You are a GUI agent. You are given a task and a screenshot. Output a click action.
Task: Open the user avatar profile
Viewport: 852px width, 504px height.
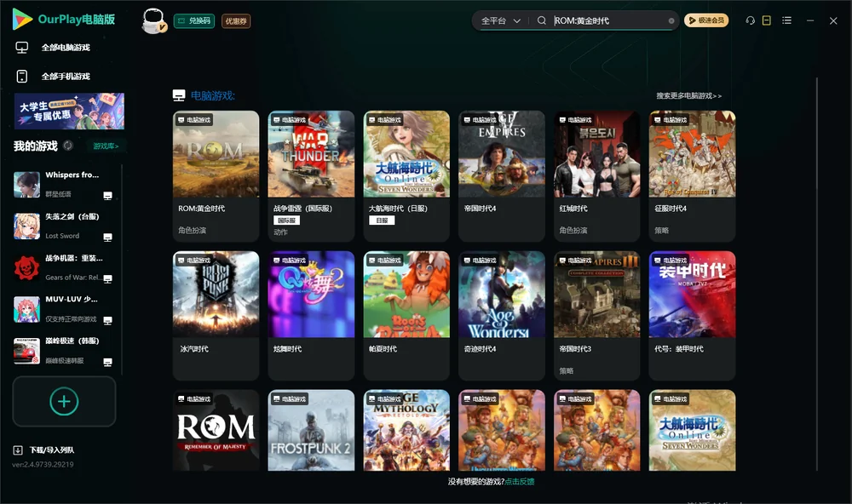(153, 20)
